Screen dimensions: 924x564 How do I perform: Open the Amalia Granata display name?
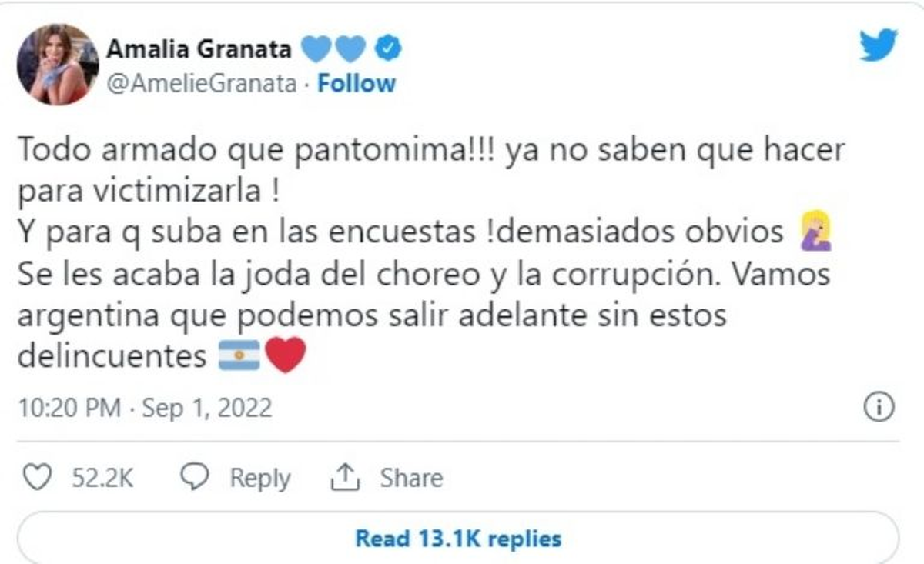199,50
